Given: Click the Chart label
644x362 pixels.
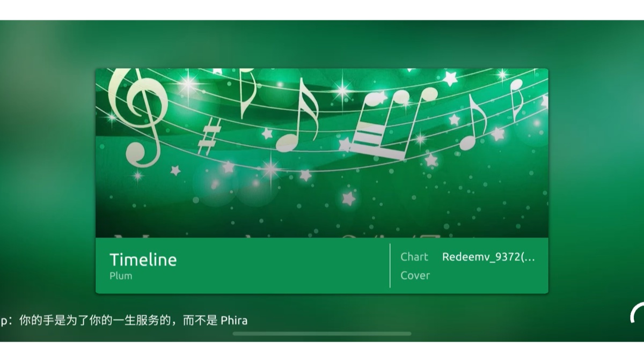Looking at the screenshot, I should click(x=414, y=257).
